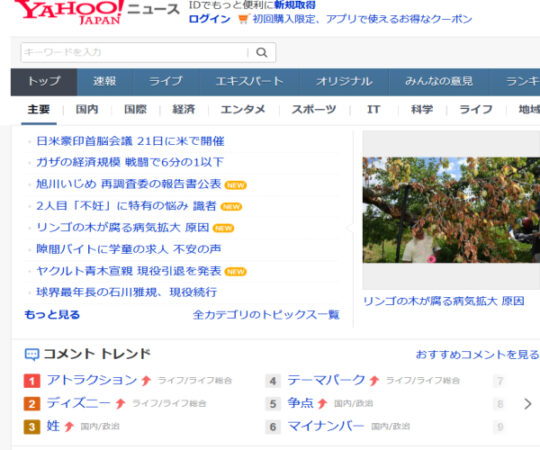The height and width of the screenshot is (450, 540).
Task: Click the rising arrow next to テーマパーク
Action: (374, 380)
